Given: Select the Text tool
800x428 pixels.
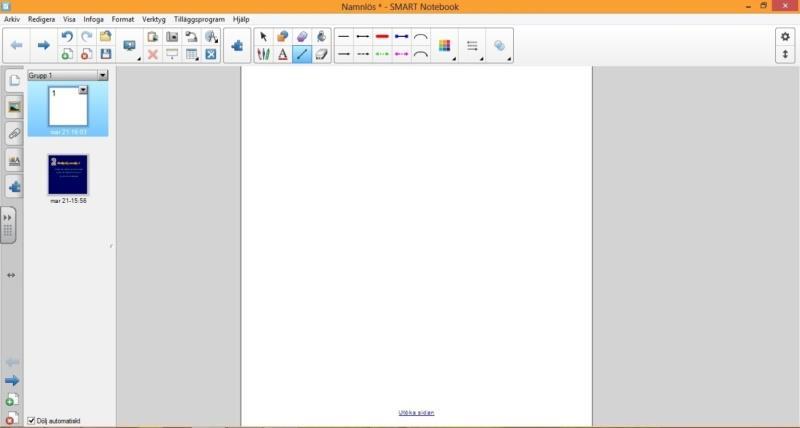Looking at the screenshot, I should tap(283, 54).
